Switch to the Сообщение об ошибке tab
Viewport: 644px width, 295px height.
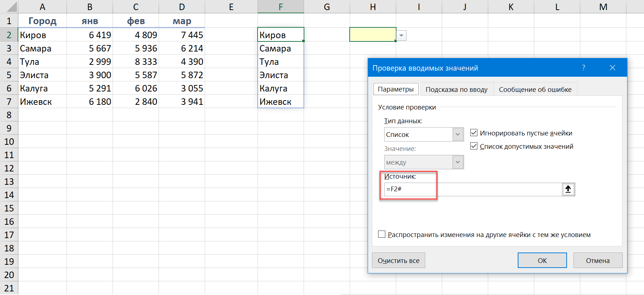pyautogui.click(x=535, y=89)
